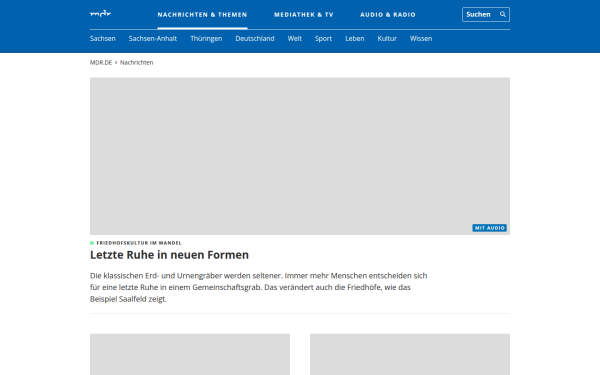The width and height of the screenshot is (600, 375).
Task: Open the Nachrichten & Themen tab
Action: point(202,15)
